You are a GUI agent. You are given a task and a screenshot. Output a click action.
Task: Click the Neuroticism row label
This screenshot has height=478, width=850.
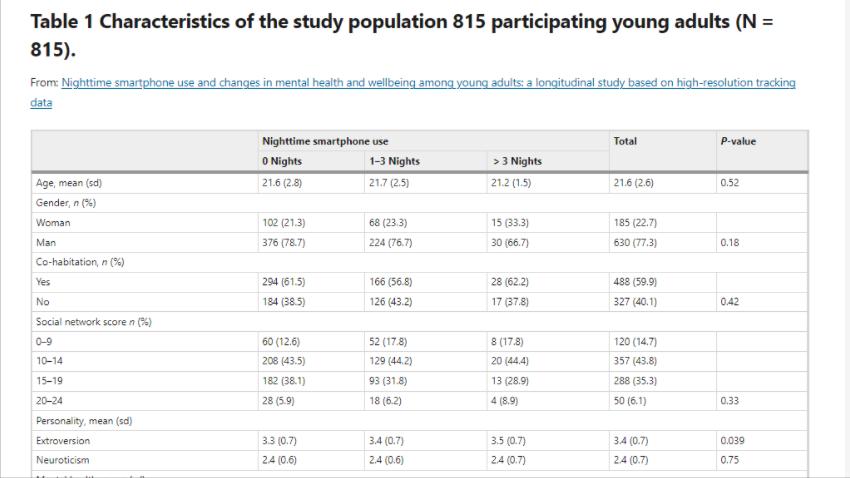[62, 460]
